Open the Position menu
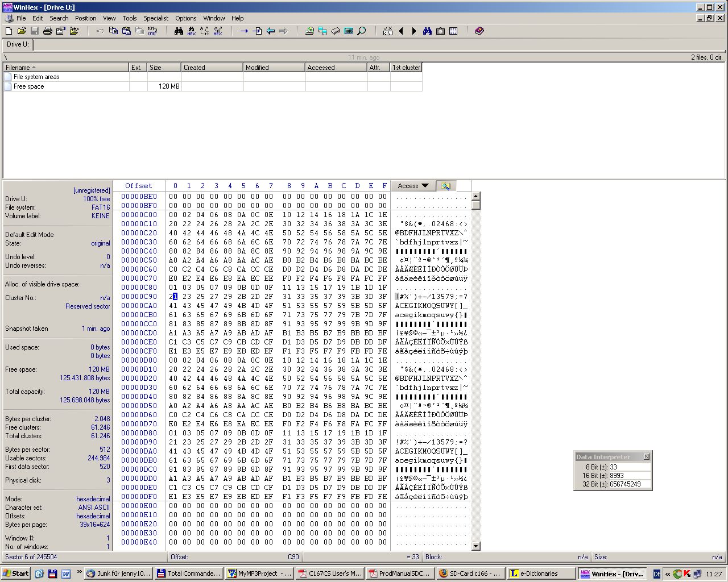728x582 pixels. (85, 18)
